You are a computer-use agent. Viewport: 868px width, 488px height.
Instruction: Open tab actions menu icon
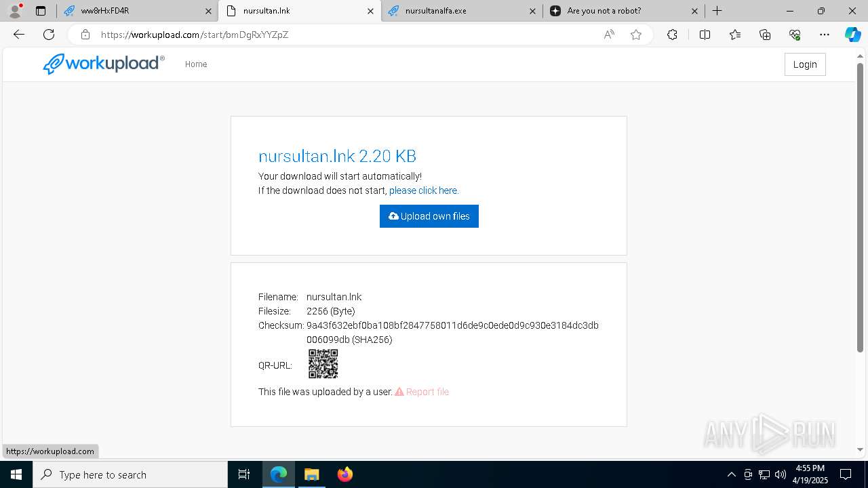click(x=41, y=11)
